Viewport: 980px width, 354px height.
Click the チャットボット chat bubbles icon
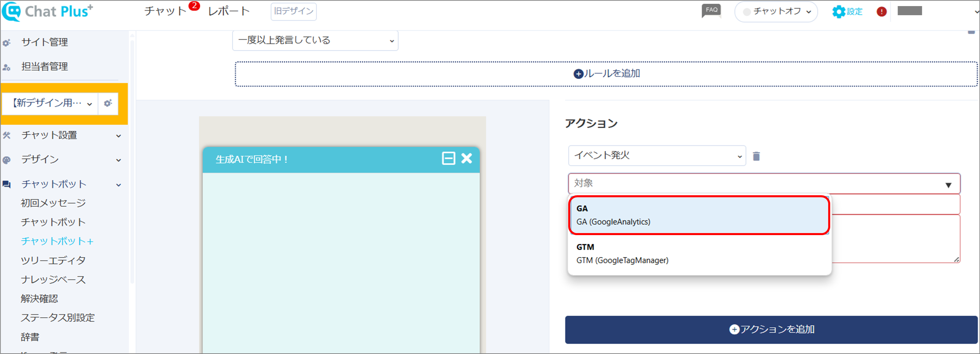click(x=6, y=185)
